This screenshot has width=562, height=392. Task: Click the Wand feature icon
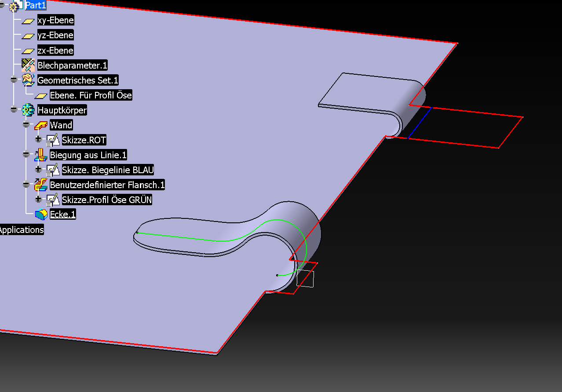[x=41, y=125]
